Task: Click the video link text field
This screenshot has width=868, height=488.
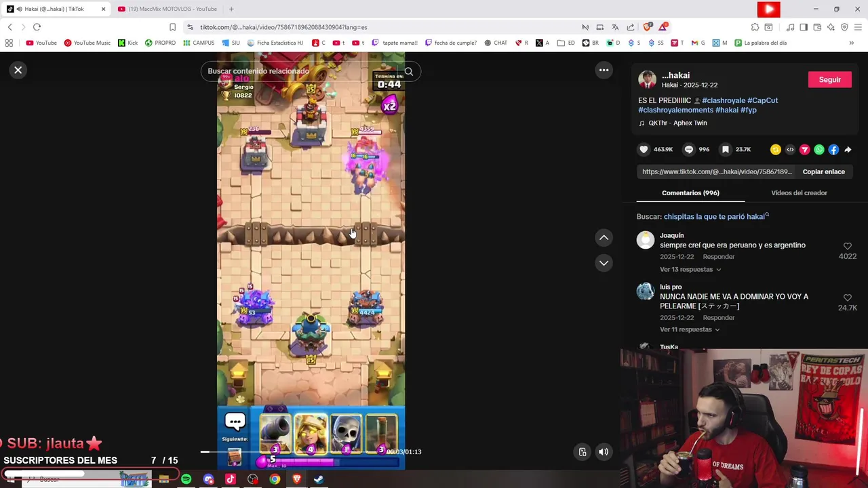Action: 717,171
